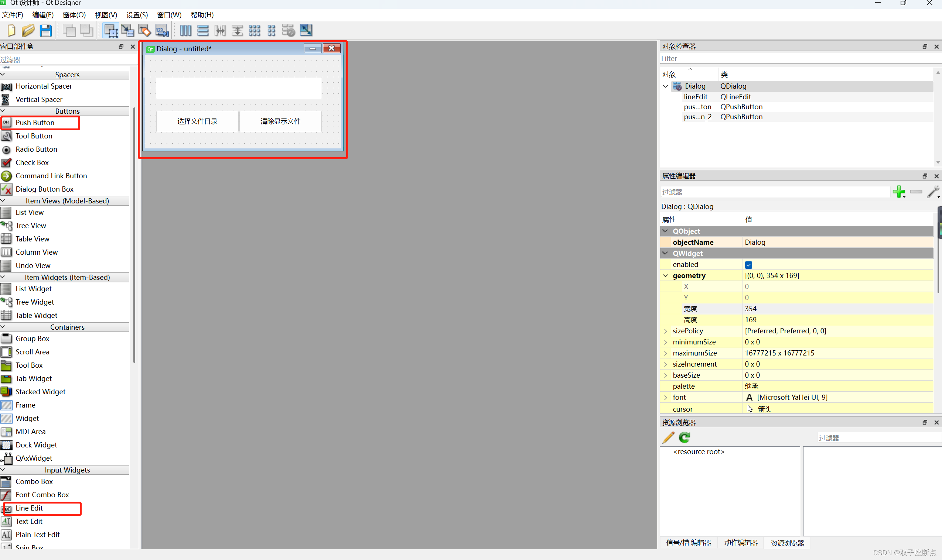Click the 清除显示文件 button in dialog
Screen dimensions: 942x560
click(x=280, y=121)
